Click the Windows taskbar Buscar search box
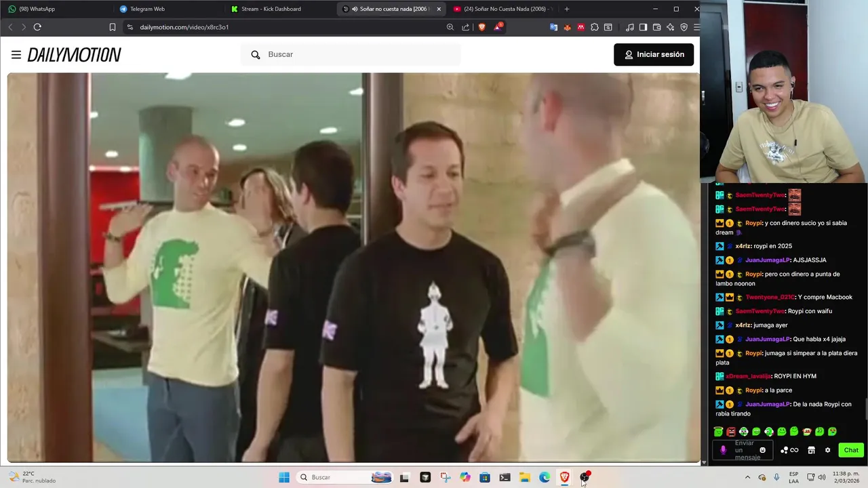Screen dimensions: 868x488 (x=345, y=477)
